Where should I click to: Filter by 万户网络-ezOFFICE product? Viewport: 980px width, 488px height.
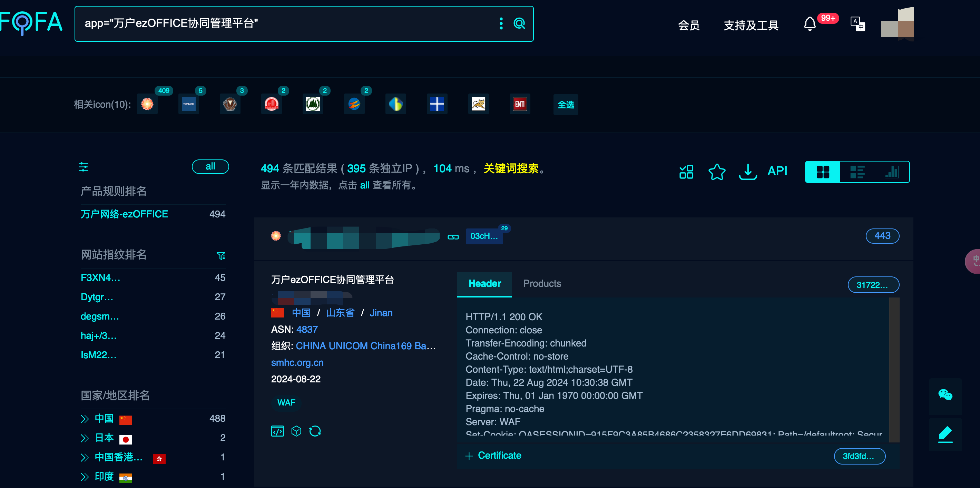[124, 214]
